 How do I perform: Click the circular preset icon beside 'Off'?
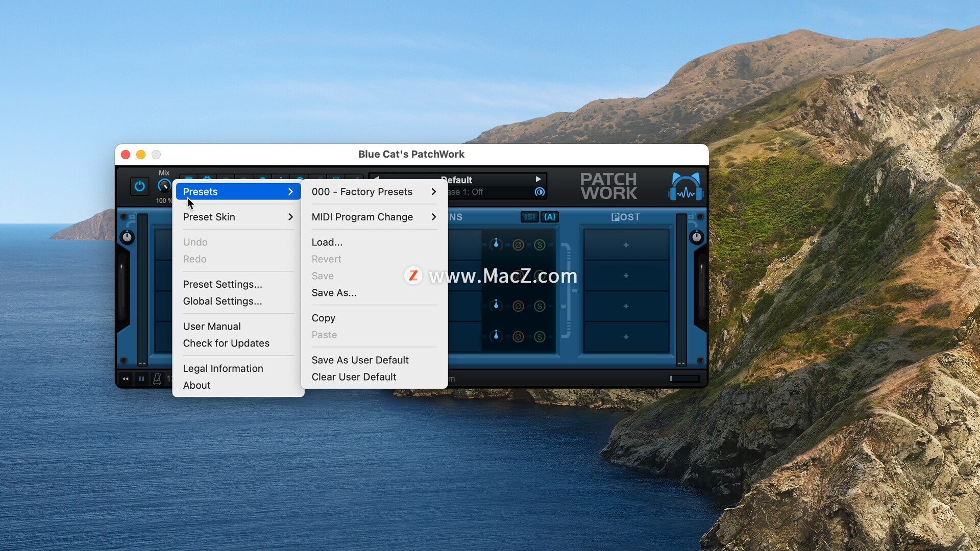[x=540, y=192]
